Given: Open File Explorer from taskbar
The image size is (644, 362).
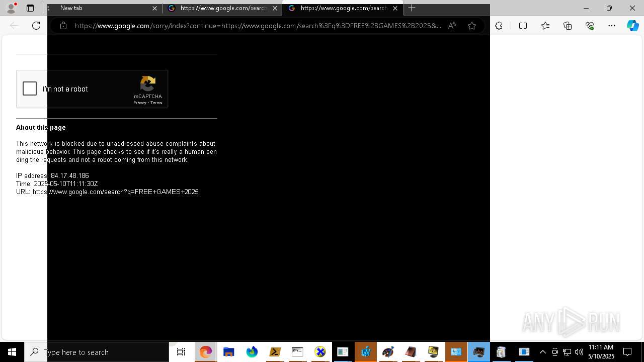Looking at the screenshot, I should pyautogui.click(x=229, y=352).
